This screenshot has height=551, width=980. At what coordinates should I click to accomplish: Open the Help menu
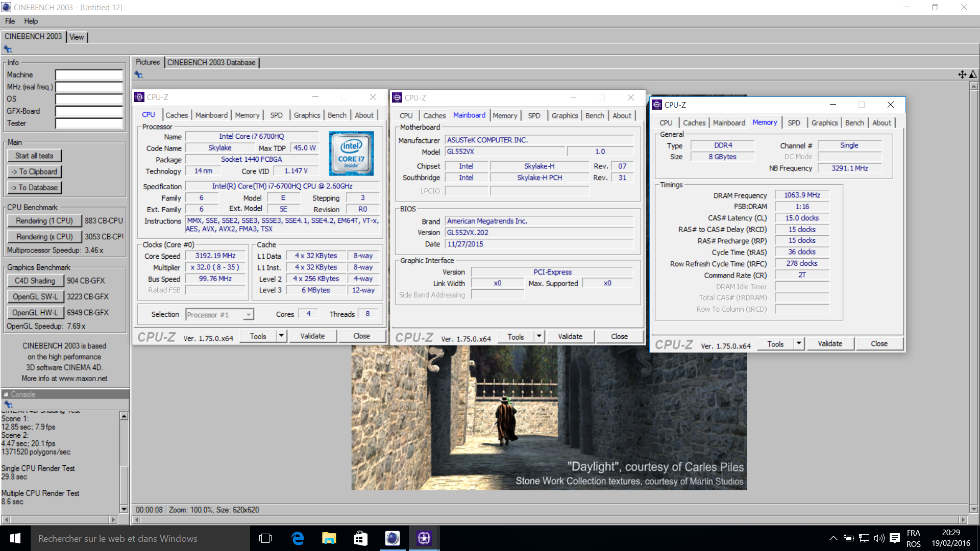click(x=31, y=21)
